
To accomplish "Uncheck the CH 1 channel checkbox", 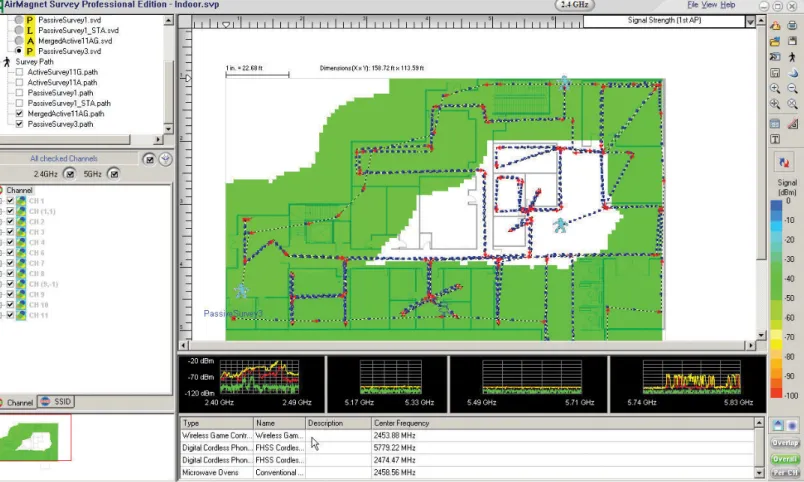I will 10,200.
